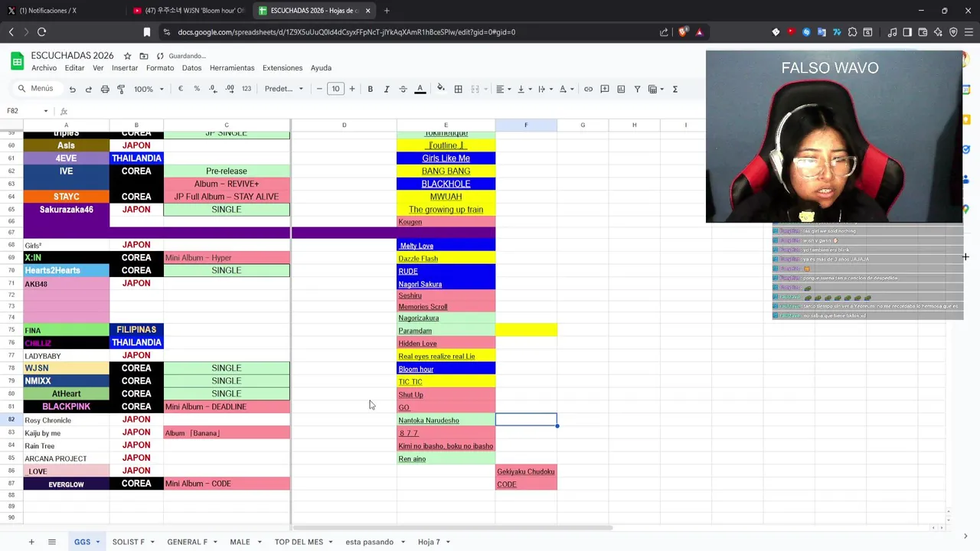
Task: Open the BLACKHOLE link cell
Action: pyautogui.click(x=446, y=184)
